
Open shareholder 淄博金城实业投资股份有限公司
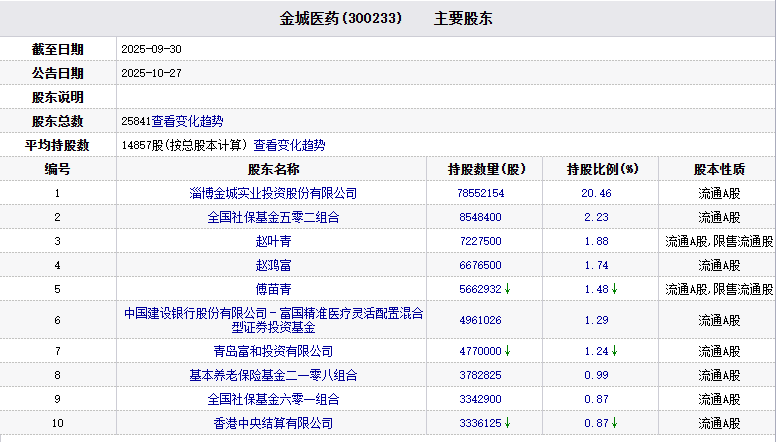tap(273, 193)
